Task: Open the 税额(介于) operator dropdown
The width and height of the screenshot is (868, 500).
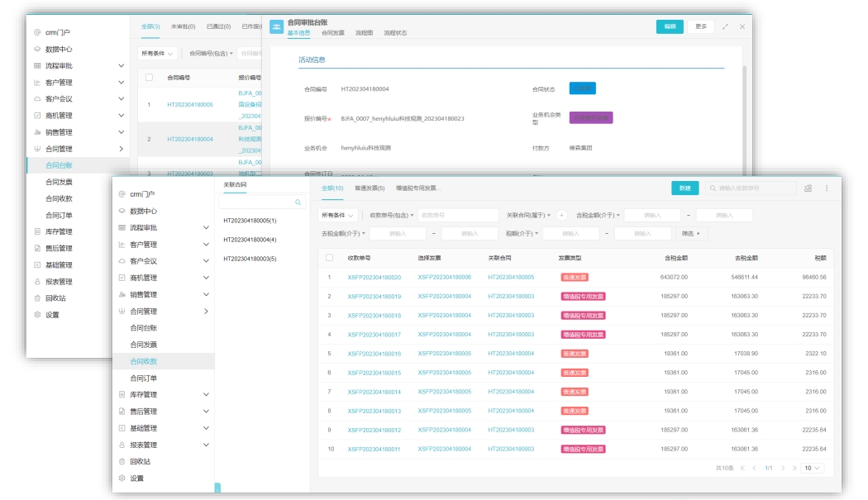Action: pyautogui.click(x=522, y=234)
